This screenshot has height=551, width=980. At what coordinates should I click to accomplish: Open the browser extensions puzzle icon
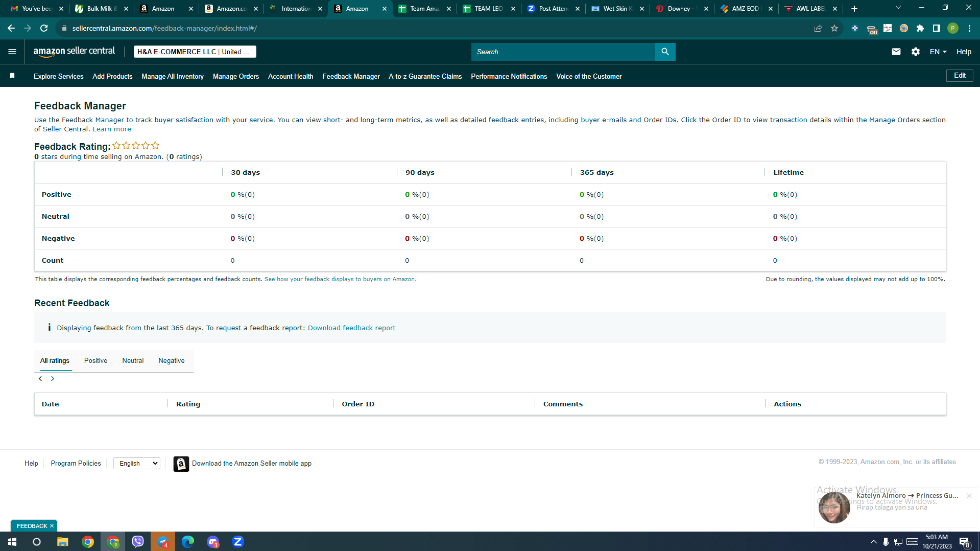[x=920, y=28]
